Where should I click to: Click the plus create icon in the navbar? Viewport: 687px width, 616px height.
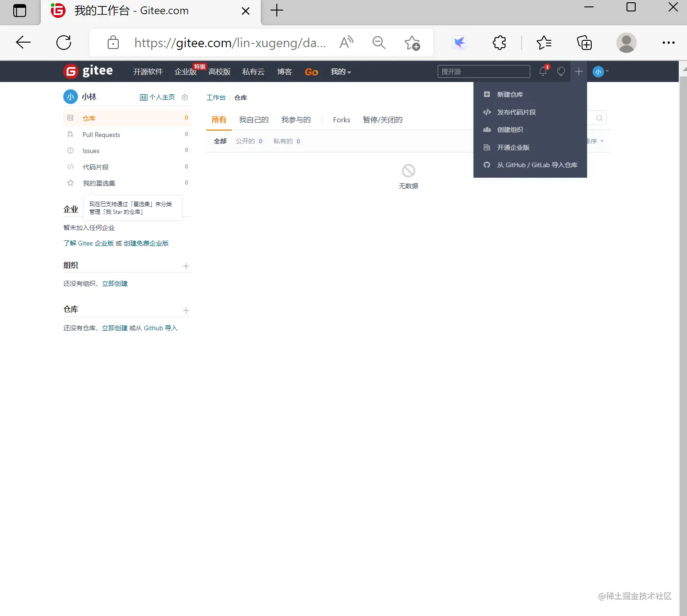point(579,71)
